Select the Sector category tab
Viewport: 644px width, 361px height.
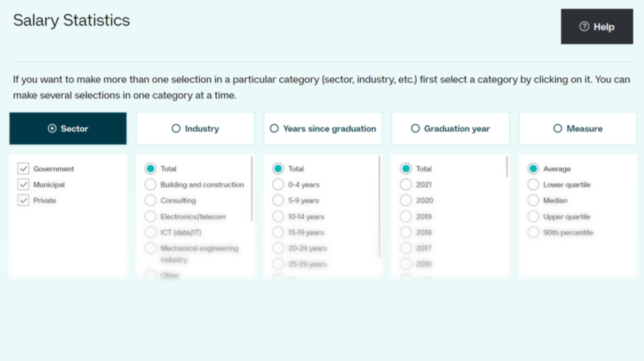[x=68, y=128]
